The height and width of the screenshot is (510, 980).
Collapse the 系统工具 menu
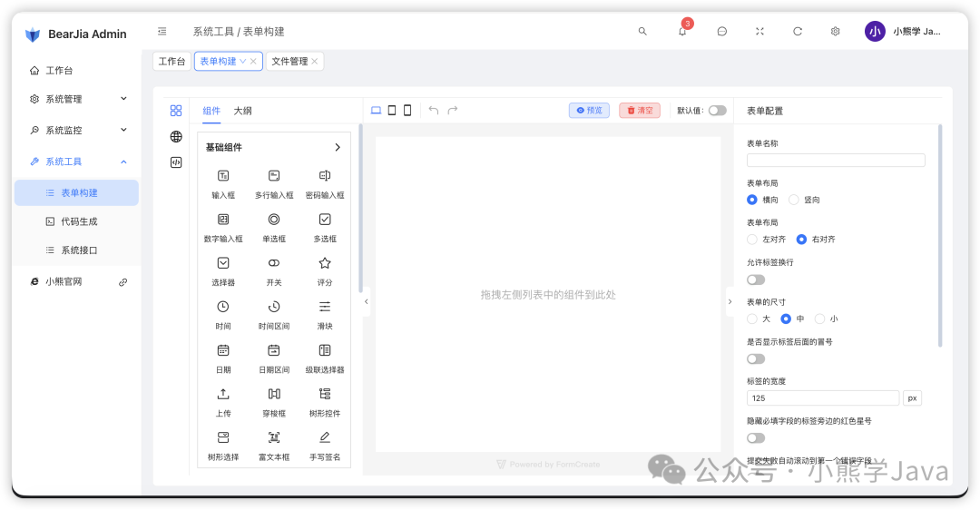77,162
